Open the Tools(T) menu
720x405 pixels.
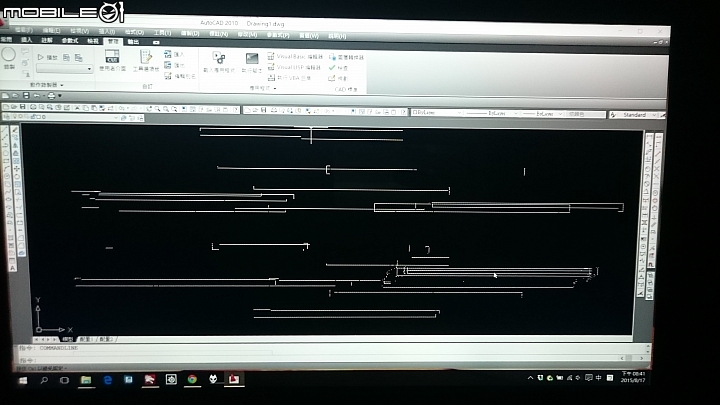point(162,33)
